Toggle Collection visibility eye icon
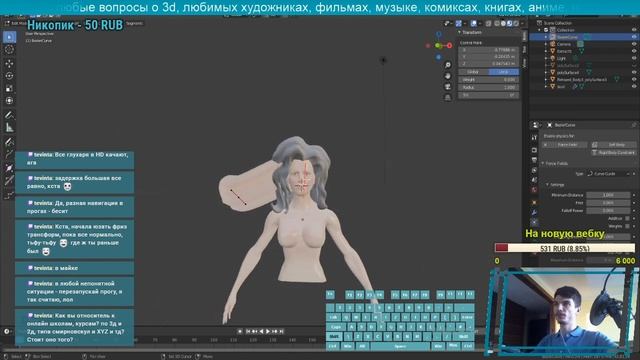Screen dimensions: 640x360 point(634,30)
